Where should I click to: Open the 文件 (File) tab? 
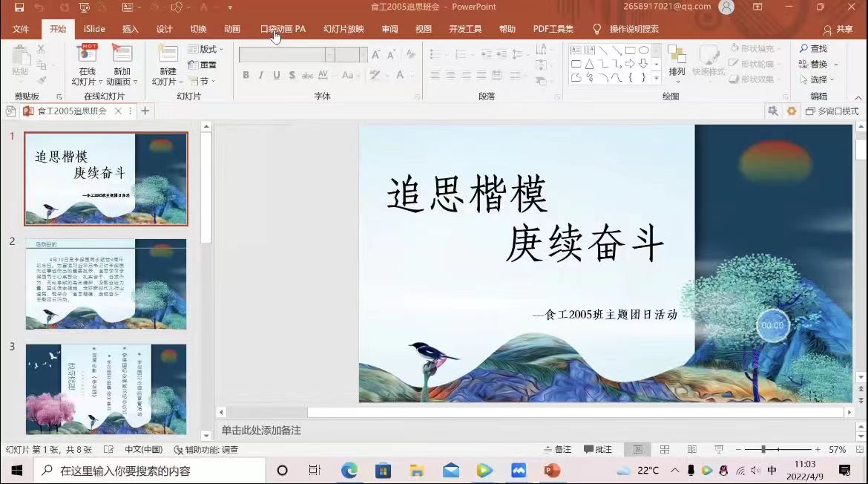pos(21,29)
